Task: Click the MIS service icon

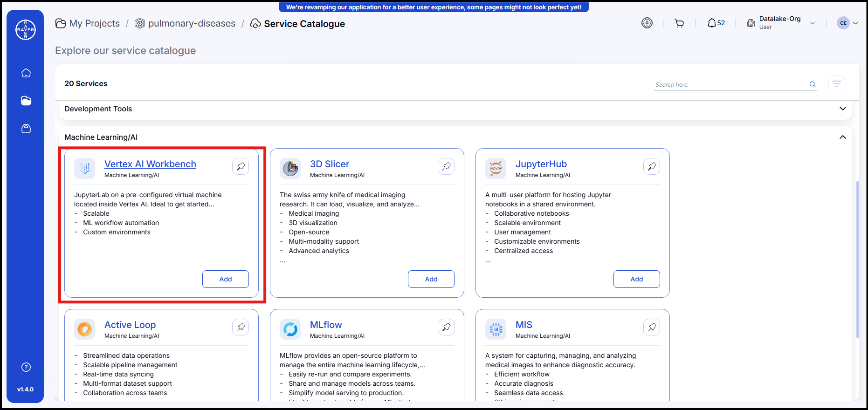Action: point(496,329)
